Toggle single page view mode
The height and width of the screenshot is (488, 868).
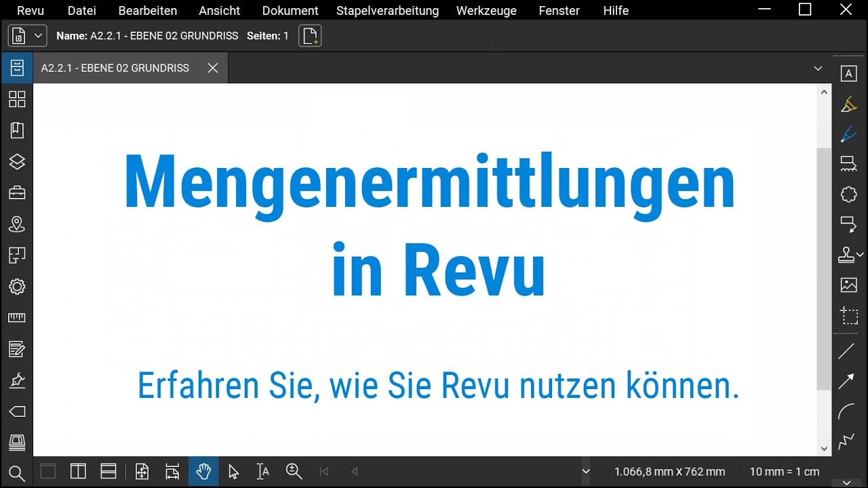point(48,471)
